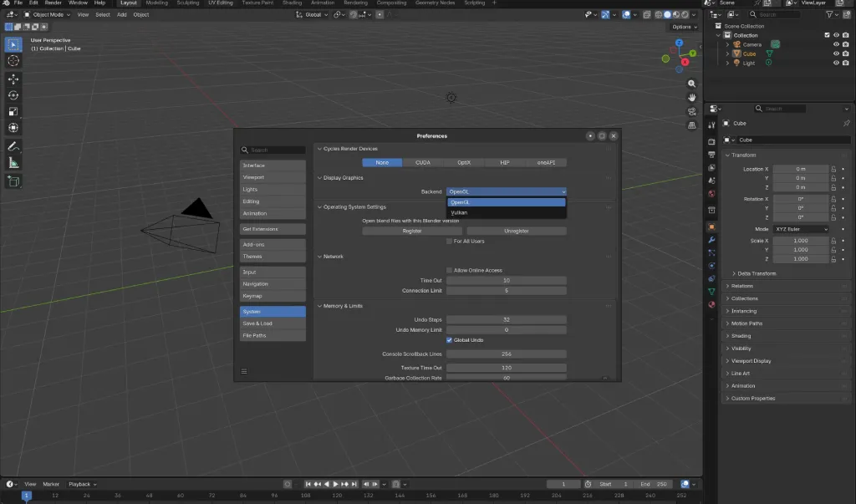The image size is (856, 504).
Task: Click the Register button
Action: (x=412, y=231)
